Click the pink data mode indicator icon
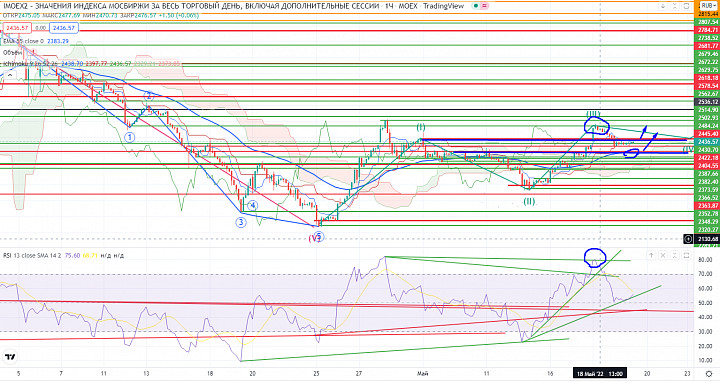720x383 pixels. [485, 6]
